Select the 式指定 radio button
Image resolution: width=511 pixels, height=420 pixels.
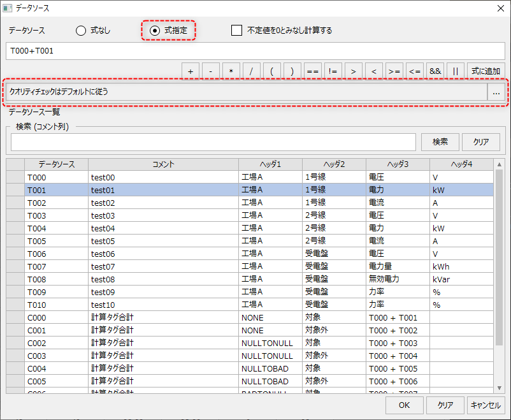[x=155, y=31]
